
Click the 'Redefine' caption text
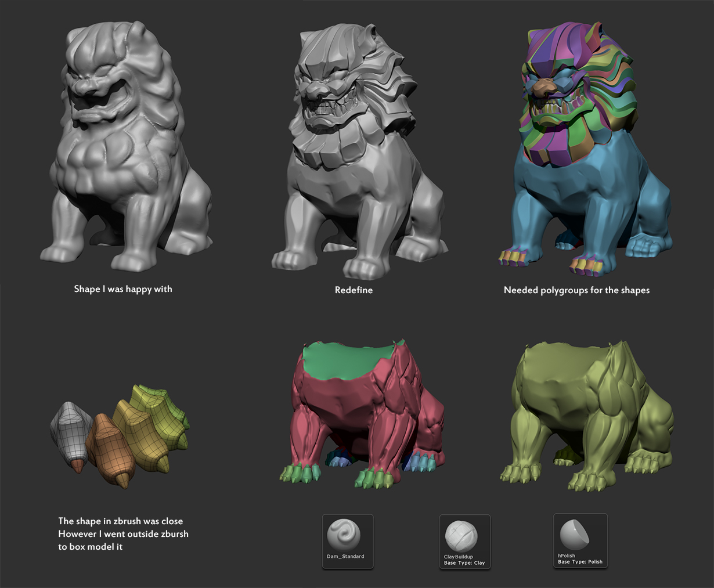[x=354, y=290]
